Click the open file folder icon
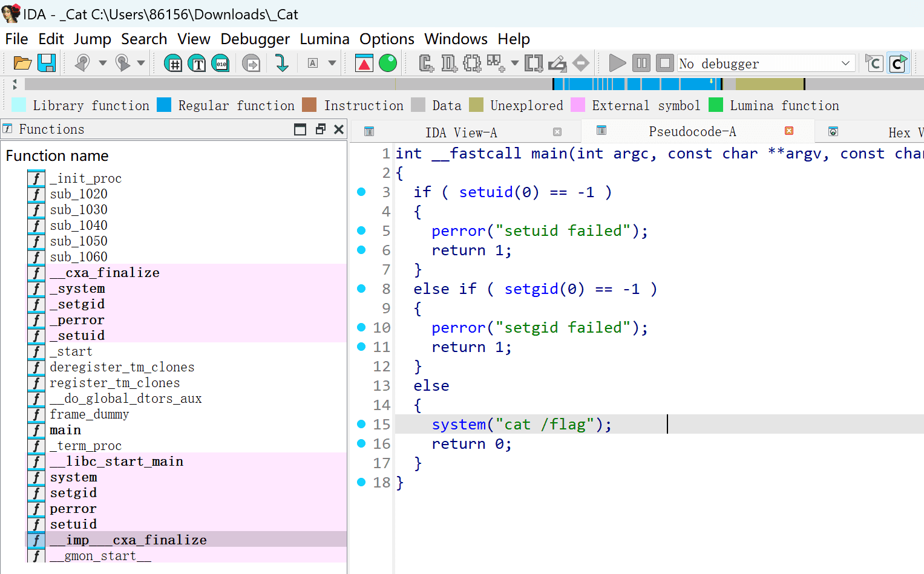Image resolution: width=924 pixels, height=574 pixels. pos(22,63)
